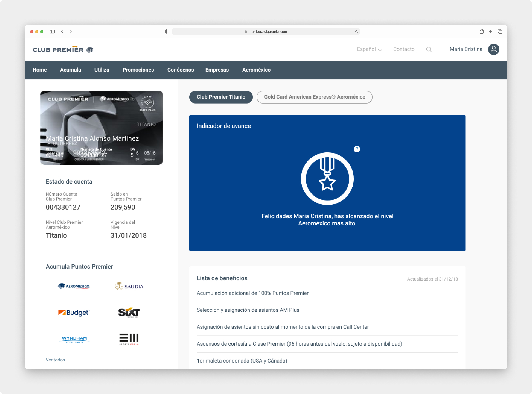
Task: Open the Promociones menu item
Action: (138, 70)
